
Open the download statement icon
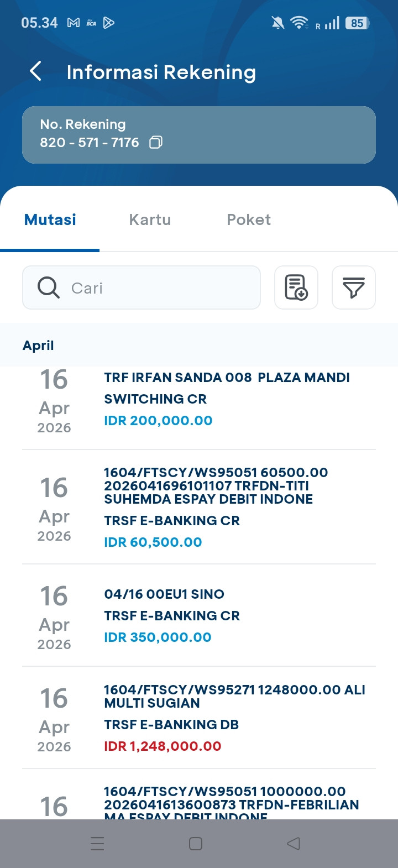(296, 287)
